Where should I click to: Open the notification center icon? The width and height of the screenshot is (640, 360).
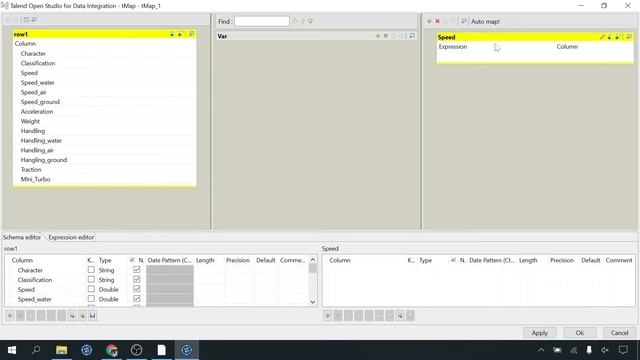click(x=623, y=350)
